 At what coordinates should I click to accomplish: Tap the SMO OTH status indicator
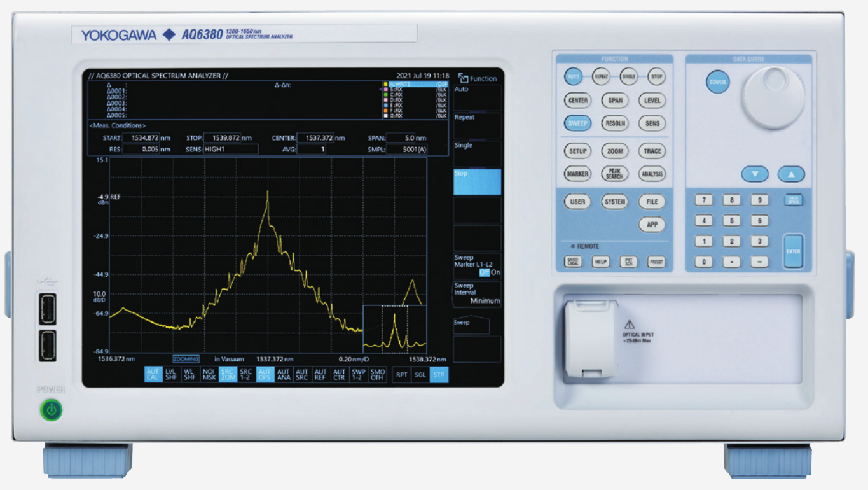pyautogui.click(x=378, y=375)
